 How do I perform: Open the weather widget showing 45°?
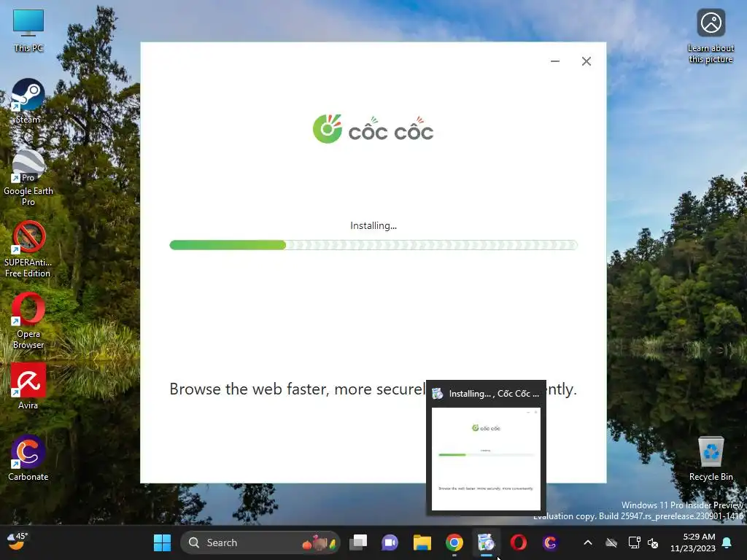pyautogui.click(x=18, y=542)
